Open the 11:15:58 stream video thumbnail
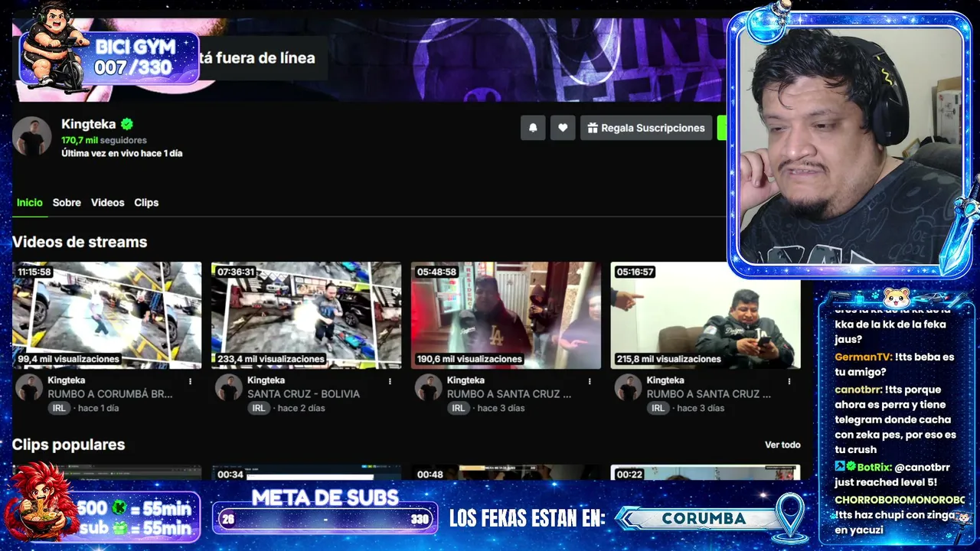 pos(106,315)
